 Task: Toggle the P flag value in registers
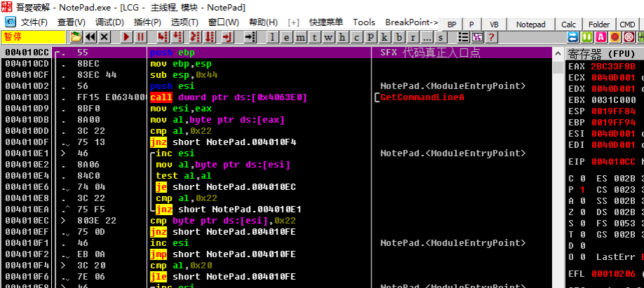coord(582,189)
